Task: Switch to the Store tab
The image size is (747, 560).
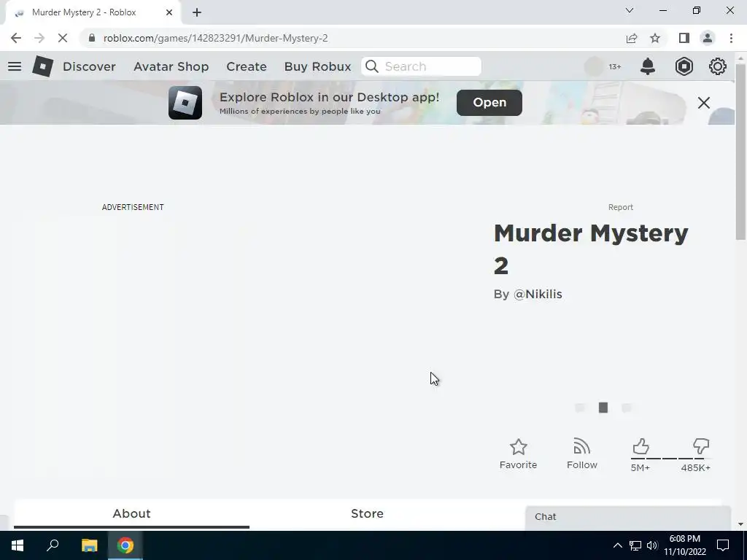Action: coord(367,513)
